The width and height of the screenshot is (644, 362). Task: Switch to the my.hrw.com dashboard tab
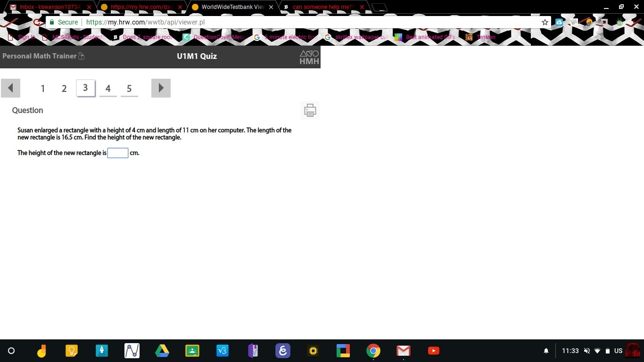(141, 7)
